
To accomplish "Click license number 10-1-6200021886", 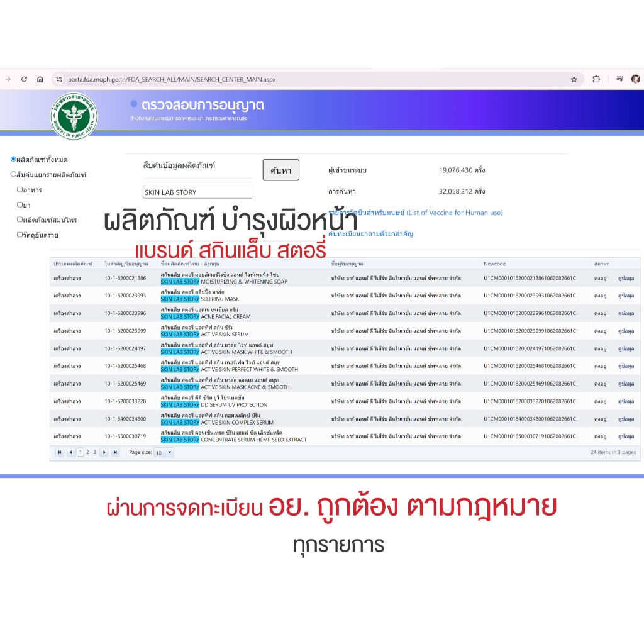I will (x=125, y=278).
